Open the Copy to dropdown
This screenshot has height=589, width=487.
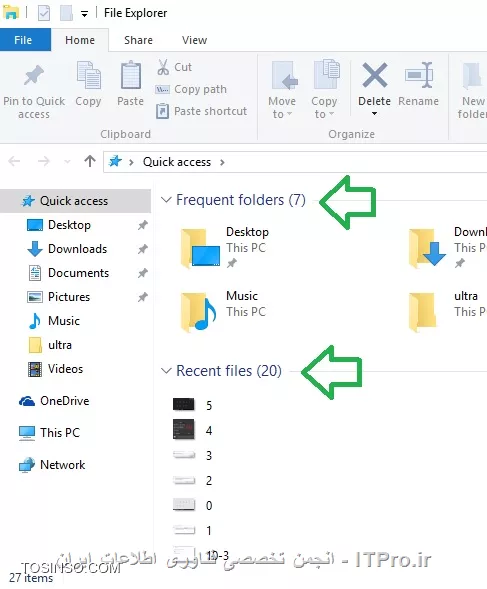coord(324,107)
